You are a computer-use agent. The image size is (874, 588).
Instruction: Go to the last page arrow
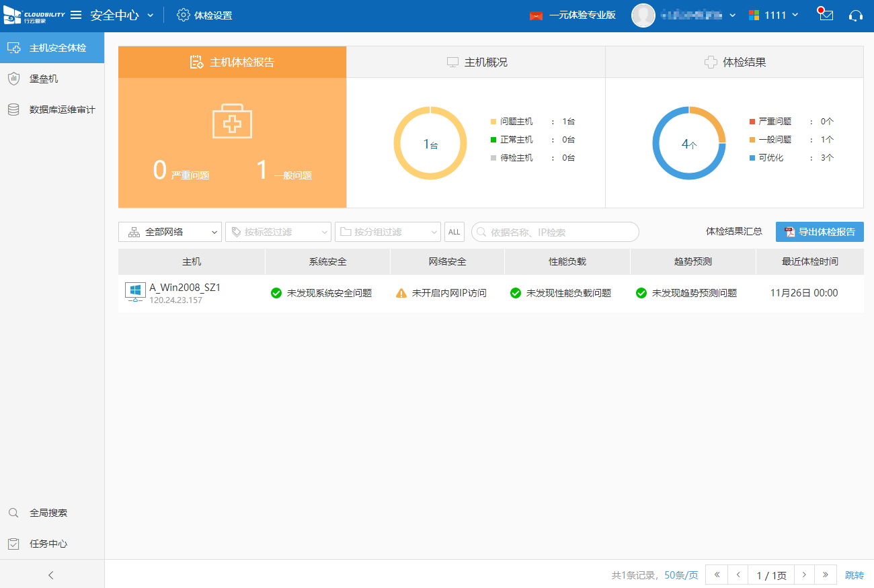[x=825, y=575]
